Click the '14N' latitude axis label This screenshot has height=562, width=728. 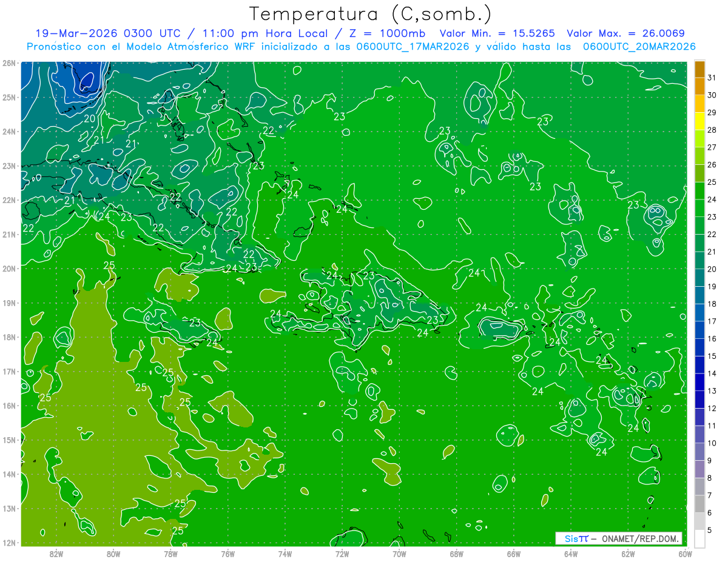[x=8, y=474]
